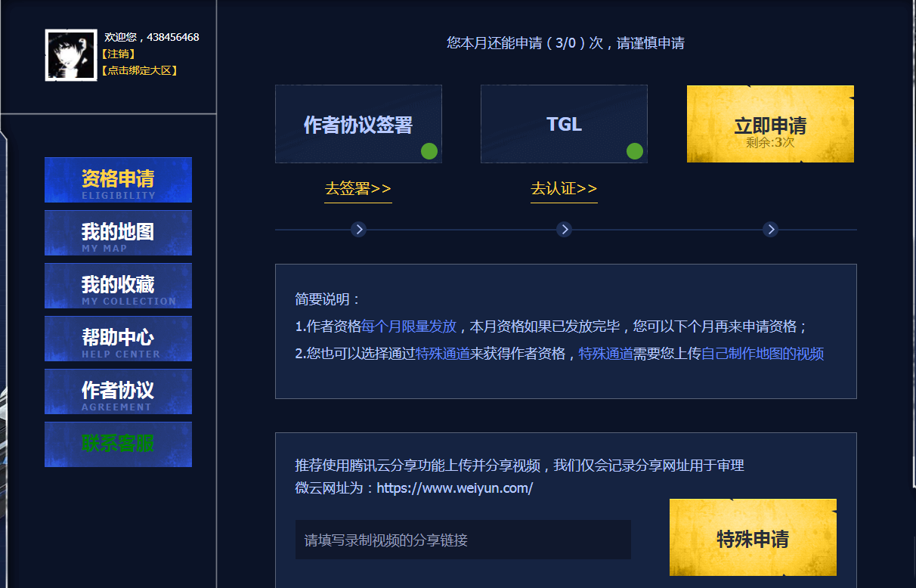Open 资格申请 Eligibility menu item
This screenshot has width=916, height=588.
click(118, 180)
